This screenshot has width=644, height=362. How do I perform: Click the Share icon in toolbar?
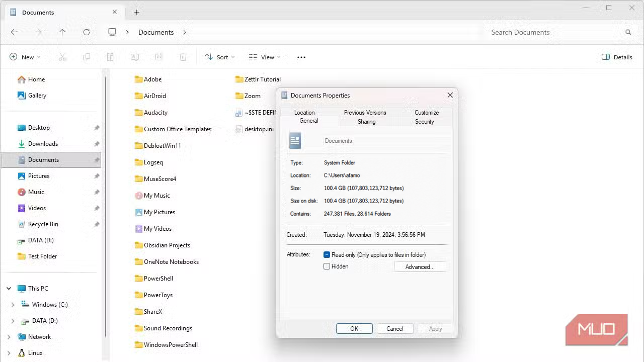coord(159,57)
